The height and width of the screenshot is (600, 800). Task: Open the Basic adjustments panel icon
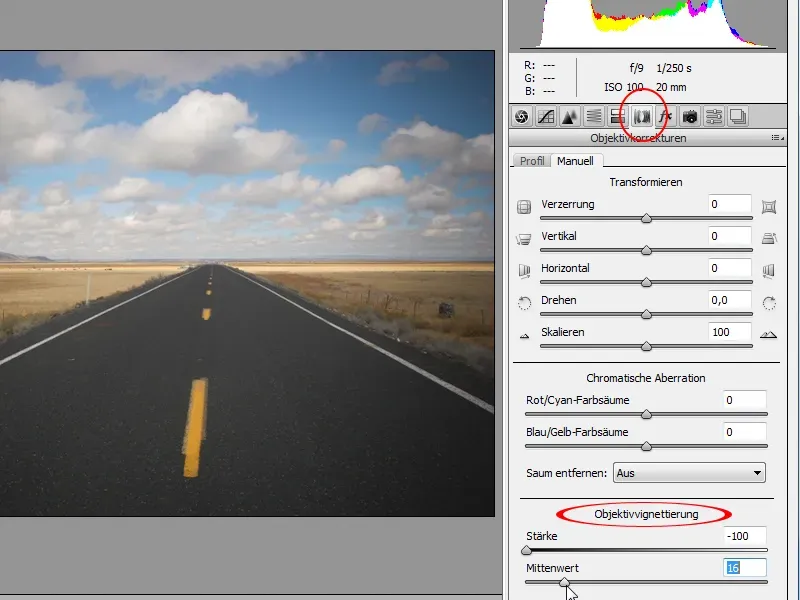521,116
